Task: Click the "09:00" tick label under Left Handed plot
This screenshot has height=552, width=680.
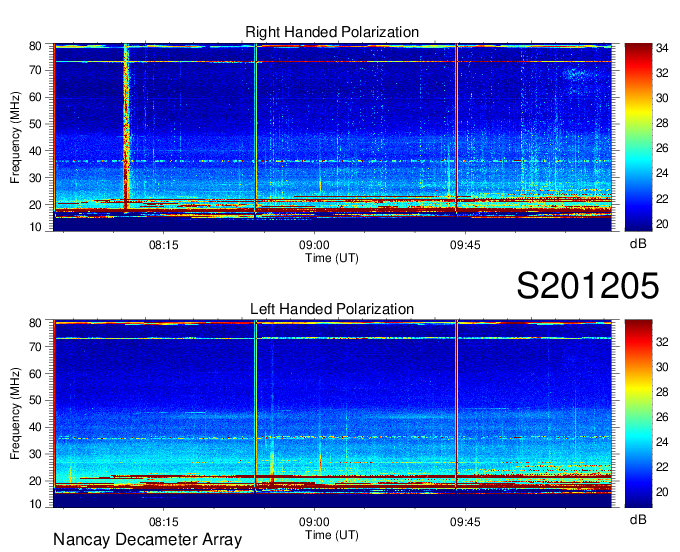Action: coord(314,522)
